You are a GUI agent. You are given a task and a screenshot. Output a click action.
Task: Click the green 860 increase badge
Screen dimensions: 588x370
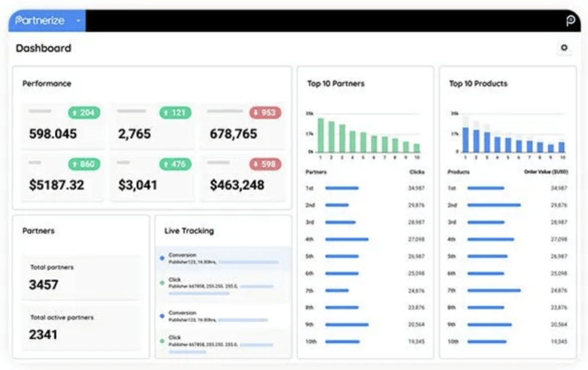(85, 165)
